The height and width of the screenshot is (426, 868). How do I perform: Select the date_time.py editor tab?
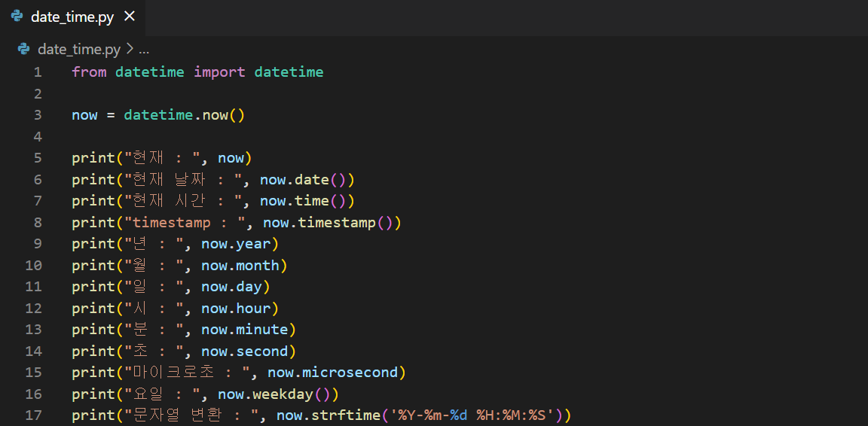coord(72,17)
